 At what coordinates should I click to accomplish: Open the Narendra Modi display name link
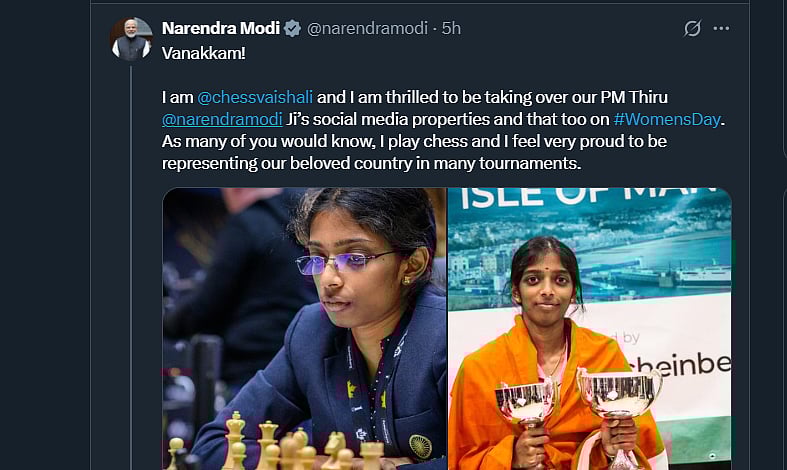click(x=220, y=28)
